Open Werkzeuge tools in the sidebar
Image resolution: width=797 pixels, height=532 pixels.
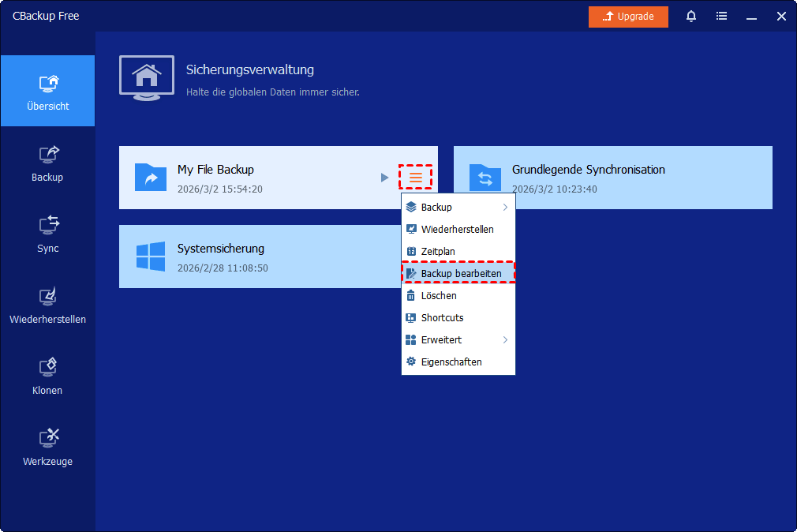tap(47, 447)
